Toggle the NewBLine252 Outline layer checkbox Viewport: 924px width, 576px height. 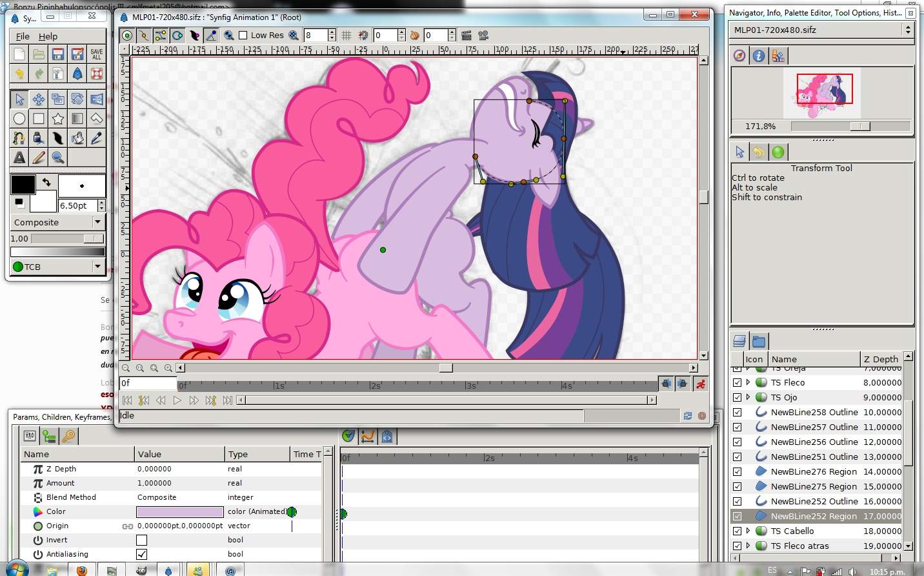738,501
